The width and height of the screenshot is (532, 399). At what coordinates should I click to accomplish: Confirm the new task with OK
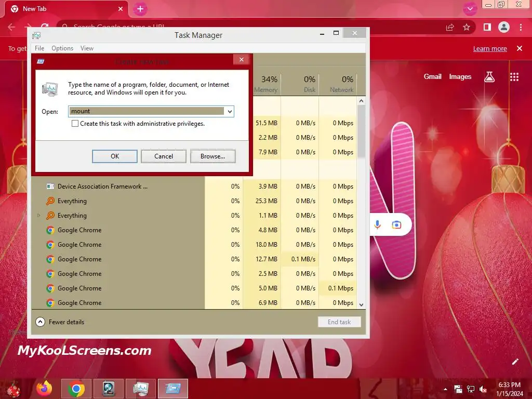(x=115, y=156)
